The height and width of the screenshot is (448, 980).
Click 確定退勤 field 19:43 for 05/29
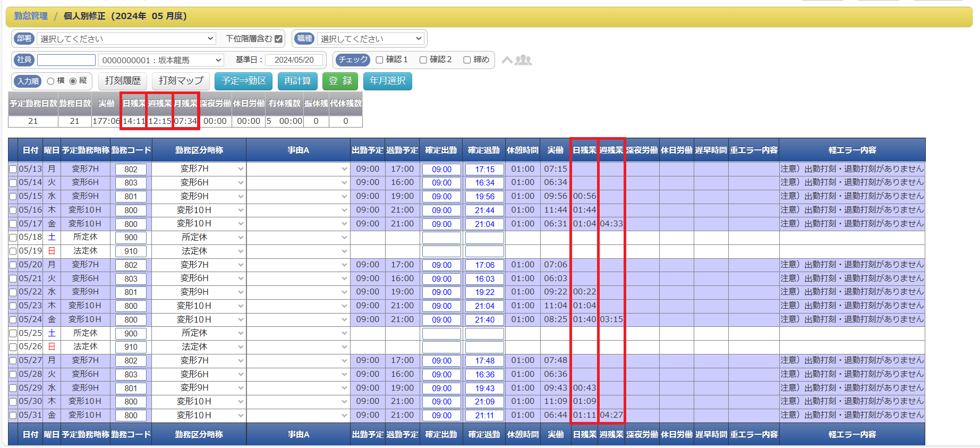point(484,388)
